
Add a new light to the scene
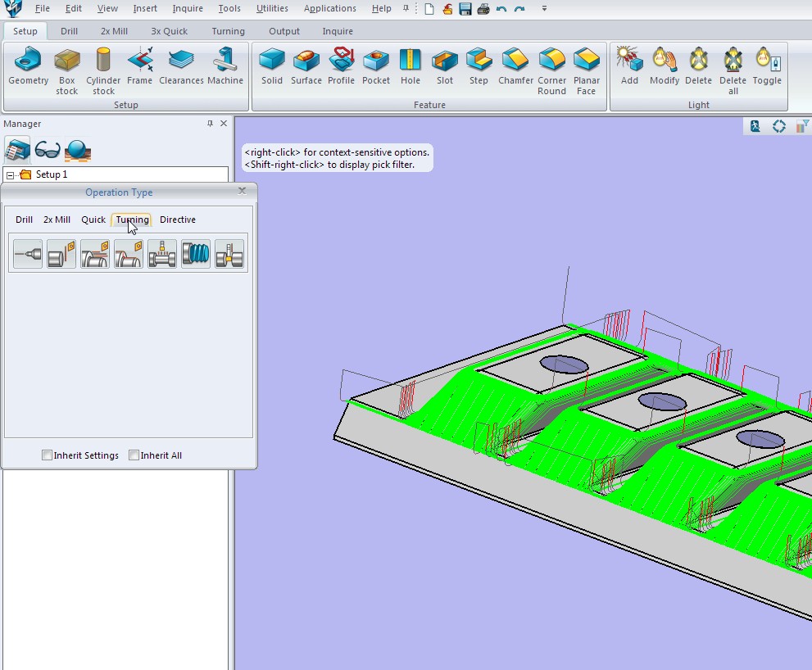pyautogui.click(x=629, y=67)
